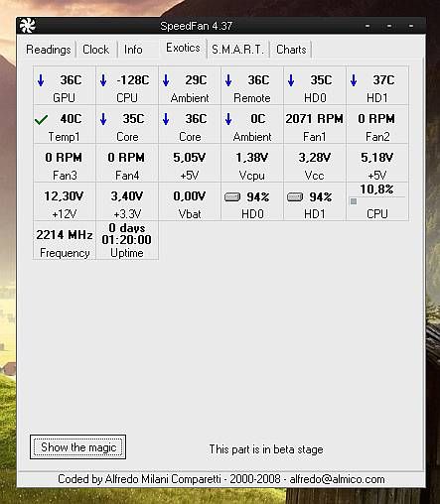Click the -128C CPU temperature arrow icon
The width and height of the screenshot is (440, 504).
click(103, 80)
